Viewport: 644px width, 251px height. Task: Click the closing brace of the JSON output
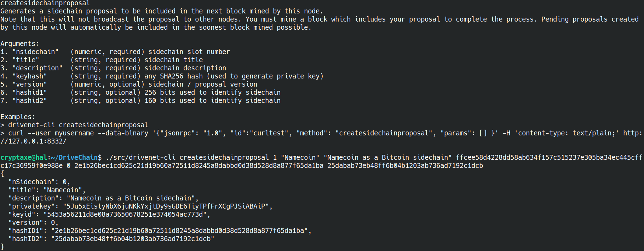[x=2, y=246]
